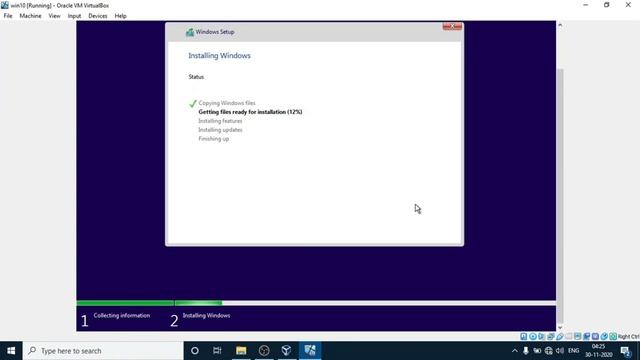Open the Devices menu
640x360 pixels.
[x=98, y=16]
